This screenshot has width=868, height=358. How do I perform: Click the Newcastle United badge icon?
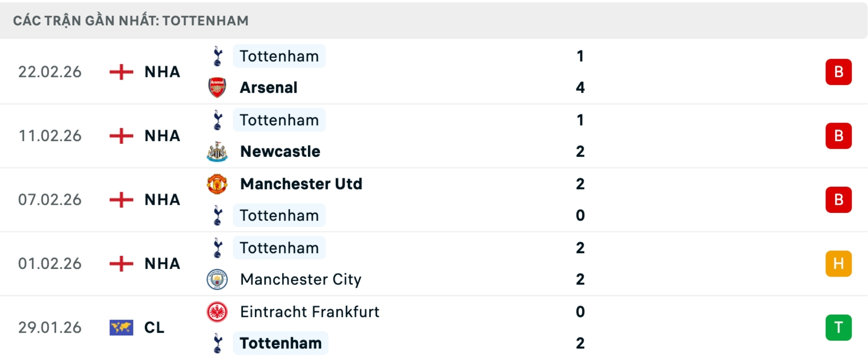pyautogui.click(x=217, y=151)
